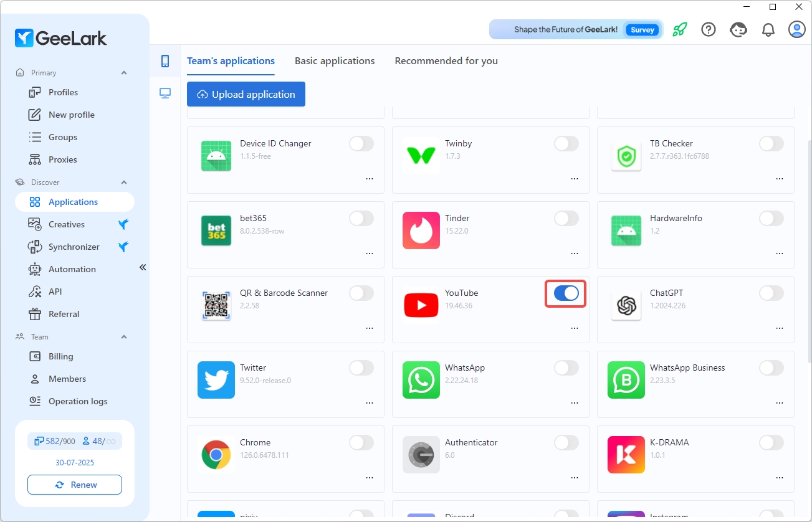Click the bet365 app icon

pyautogui.click(x=216, y=230)
